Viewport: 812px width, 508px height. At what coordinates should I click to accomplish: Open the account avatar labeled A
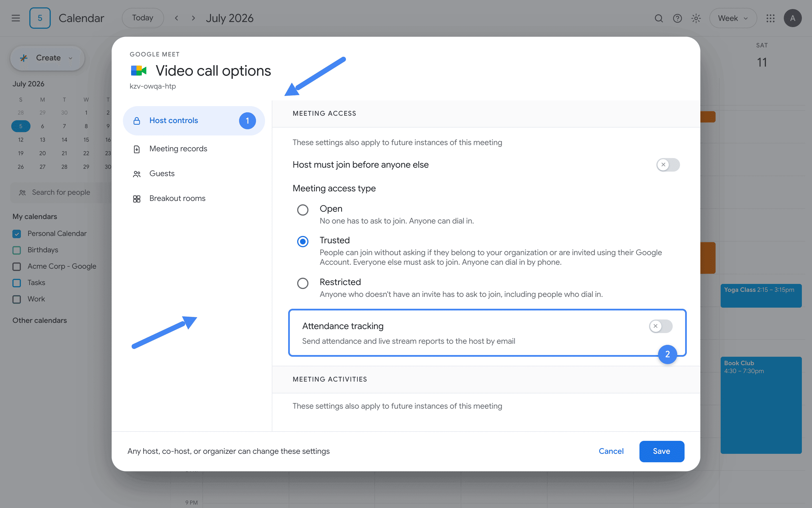click(793, 18)
